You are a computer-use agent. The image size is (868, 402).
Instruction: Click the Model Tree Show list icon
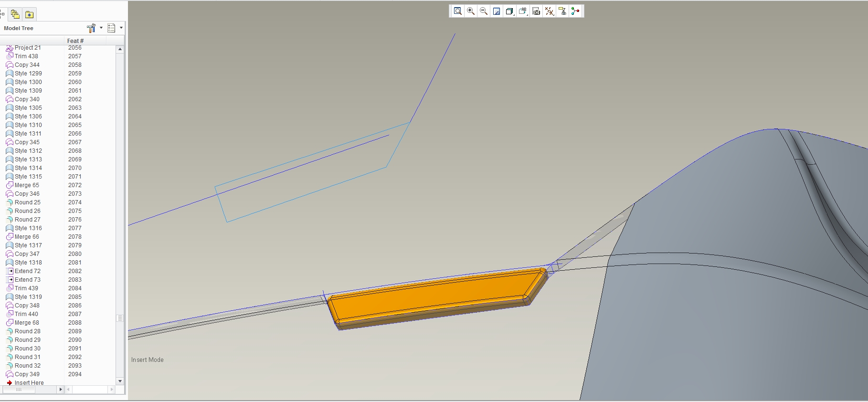pyautogui.click(x=112, y=28)
